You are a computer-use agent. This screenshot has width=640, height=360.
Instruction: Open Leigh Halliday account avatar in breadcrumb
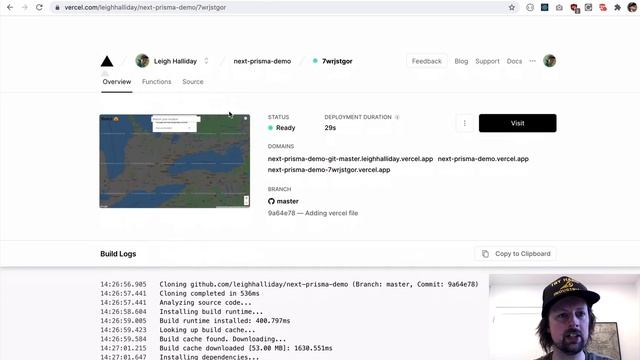(142, 61)
